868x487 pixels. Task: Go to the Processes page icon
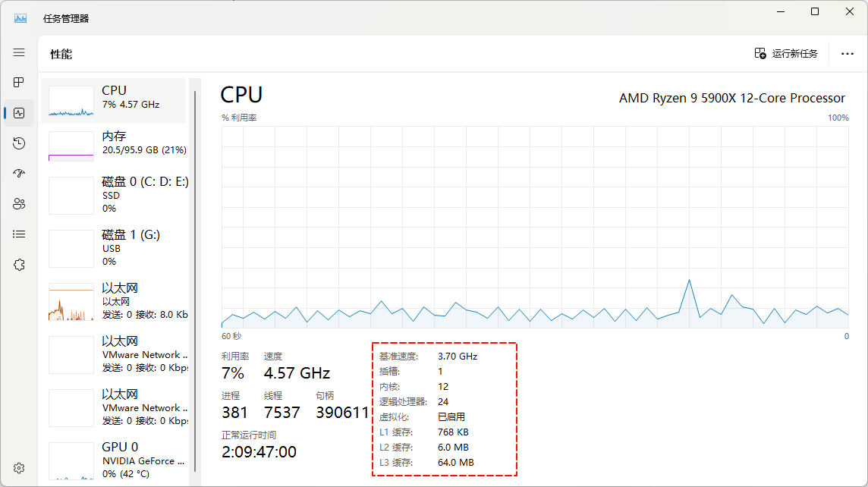19,82
